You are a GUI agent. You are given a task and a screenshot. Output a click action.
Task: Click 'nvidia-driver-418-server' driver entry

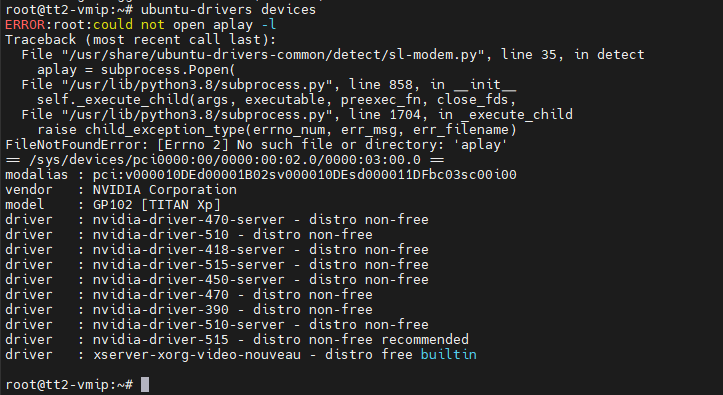coord(217,249)
